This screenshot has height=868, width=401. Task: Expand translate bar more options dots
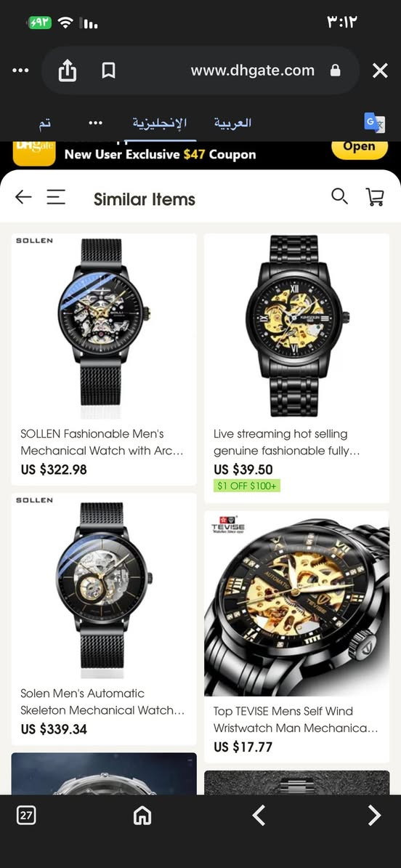(96, 122)
